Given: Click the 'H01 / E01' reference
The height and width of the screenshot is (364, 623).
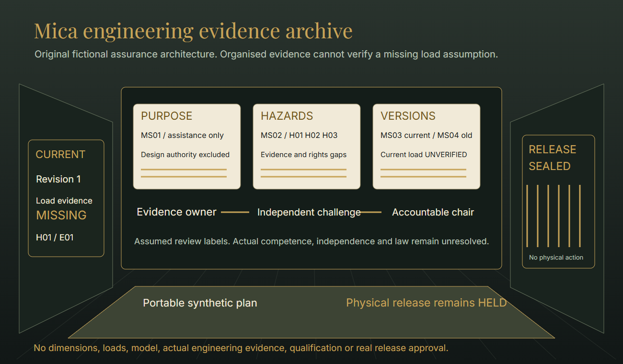Looking at the screenshot, I should point(55,237).
